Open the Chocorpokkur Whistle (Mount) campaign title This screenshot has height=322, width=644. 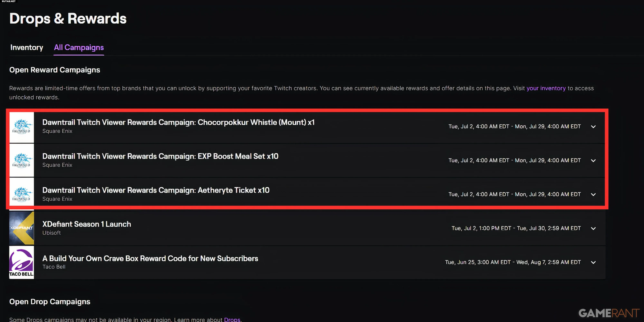point(179,122)
